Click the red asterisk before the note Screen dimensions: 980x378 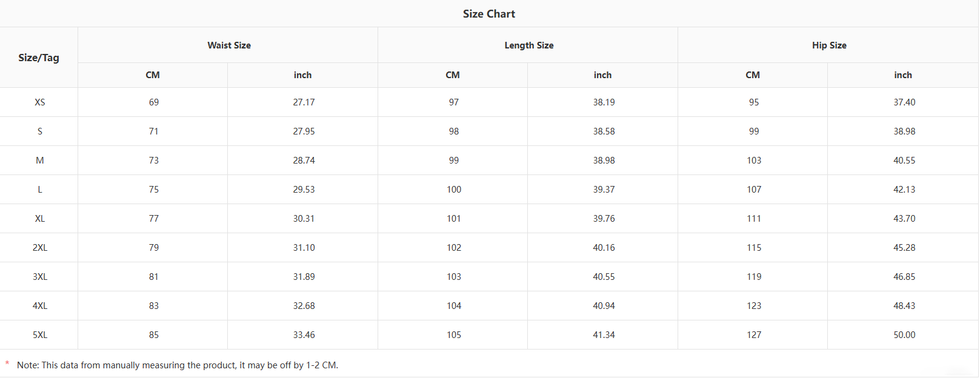[7, 364]
